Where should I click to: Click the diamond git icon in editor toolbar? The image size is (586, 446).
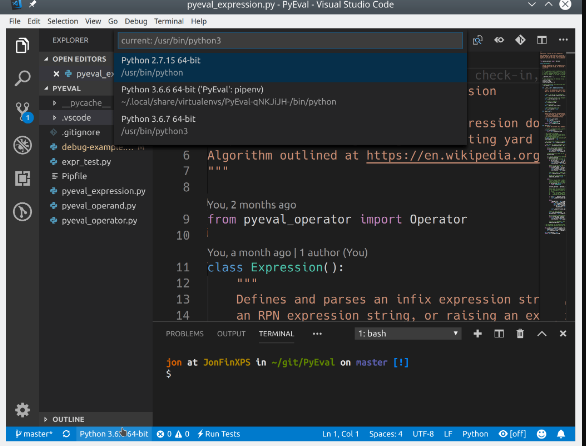point(520,40)
